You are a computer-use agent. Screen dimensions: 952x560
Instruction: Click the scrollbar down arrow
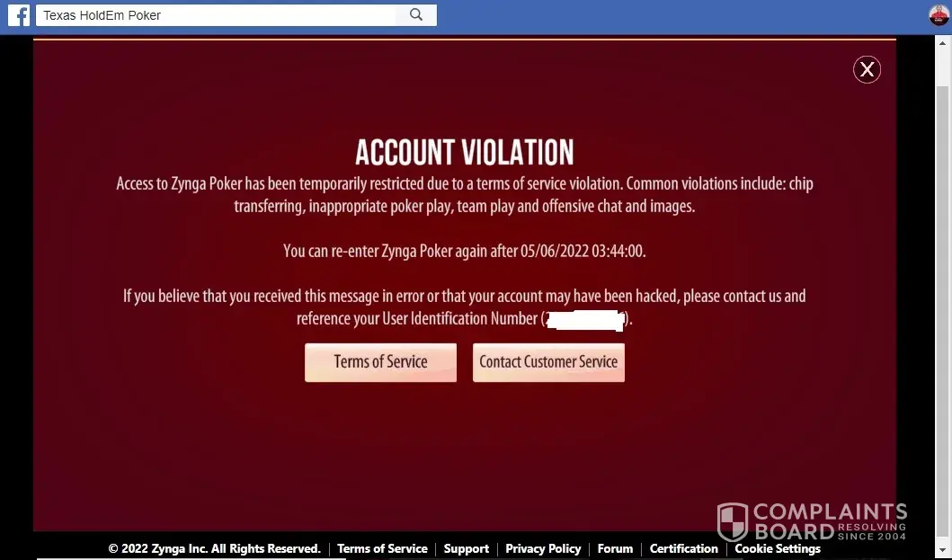pos(942,550)
